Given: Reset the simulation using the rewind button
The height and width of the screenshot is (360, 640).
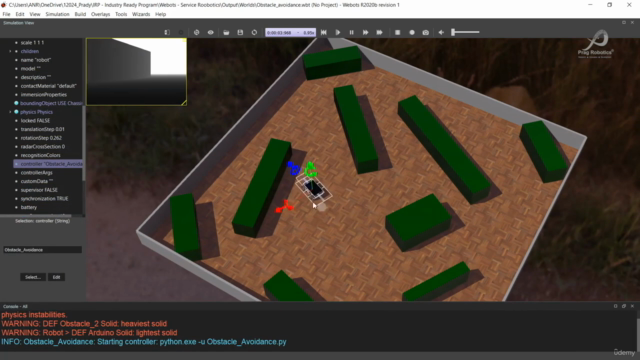Looking at the screenshot, I should point(324,32).
